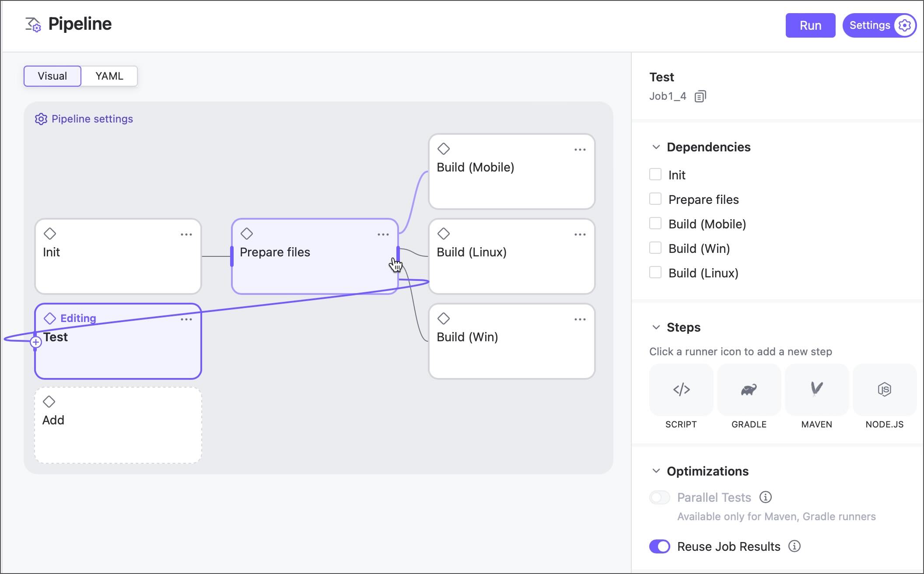Copy the Job1_4 job ID
The height and width of the screenshot is (574, 924).
pyautogui.click(x=700, y=96)
